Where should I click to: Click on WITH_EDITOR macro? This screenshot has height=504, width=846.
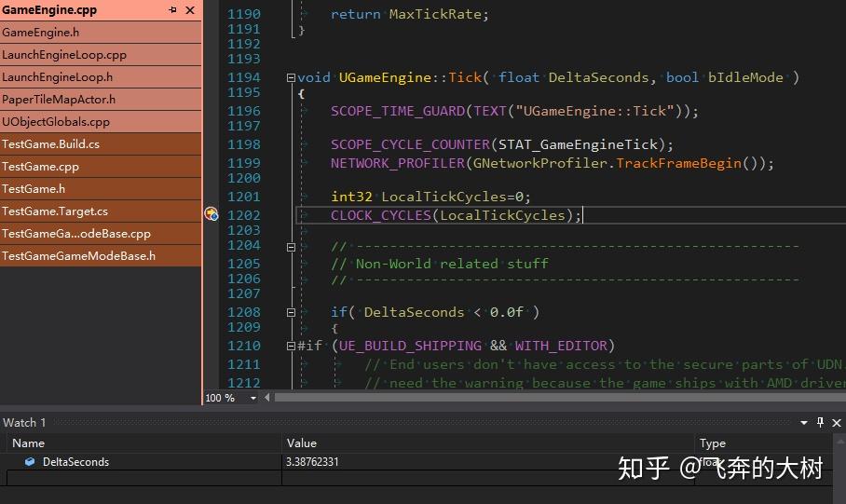coord(561,346)
